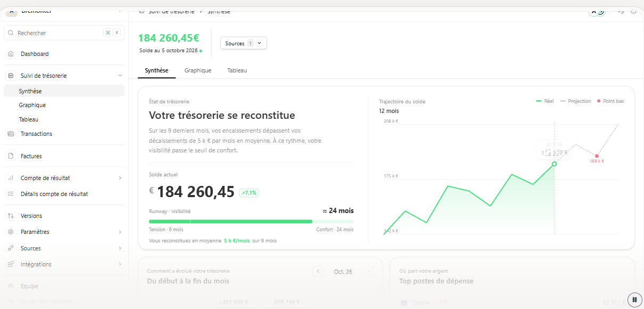Click the pause button at bottom right
The image size is (644, 309).
634,299
